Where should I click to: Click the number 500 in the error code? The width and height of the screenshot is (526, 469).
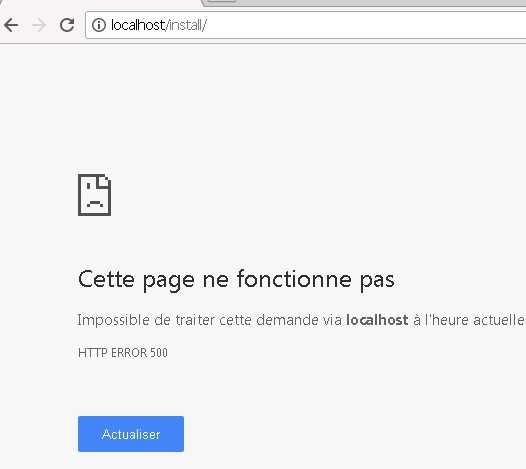point(159,353)
